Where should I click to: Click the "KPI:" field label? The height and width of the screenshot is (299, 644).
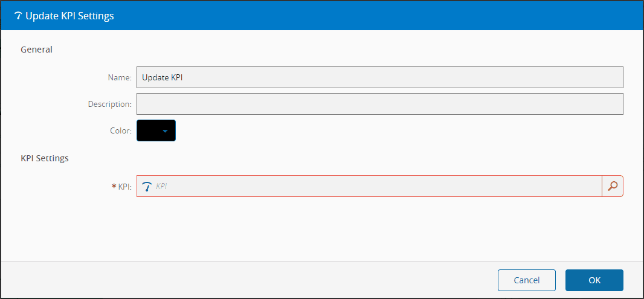click(x=125, y=187)
